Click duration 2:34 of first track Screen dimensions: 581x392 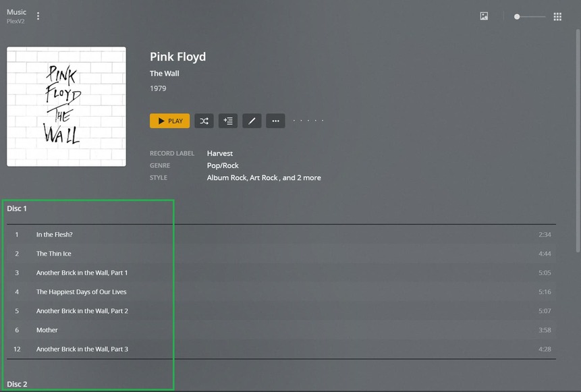pos(545,235)
